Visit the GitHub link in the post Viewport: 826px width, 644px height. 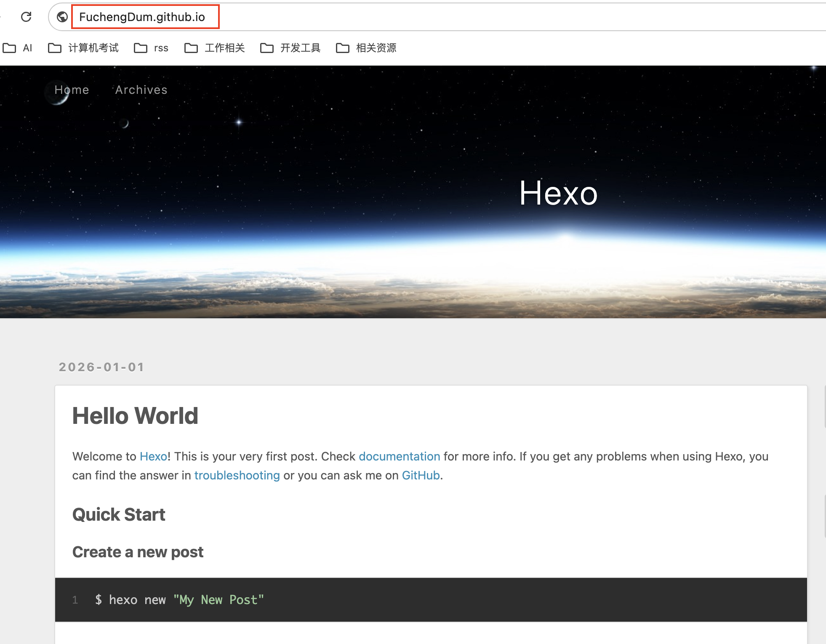tap(421, 475)
